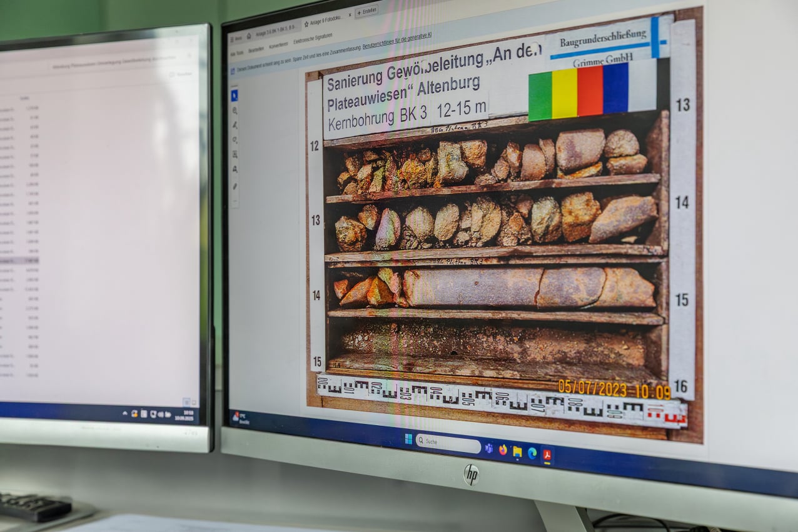The image size is (798, 532).
Task: Click the zoom magnifier tool in left toolbar
Action: (235, 111)
